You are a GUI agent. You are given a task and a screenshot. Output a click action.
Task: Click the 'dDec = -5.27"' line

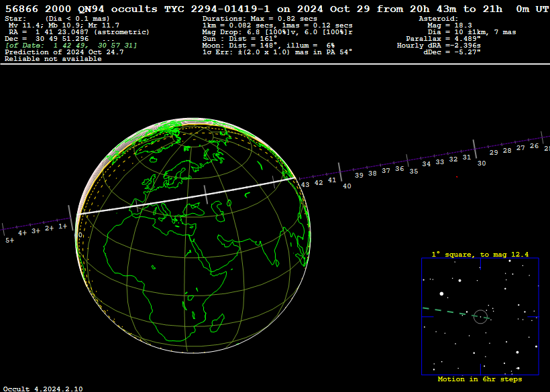tap(452, 52)
